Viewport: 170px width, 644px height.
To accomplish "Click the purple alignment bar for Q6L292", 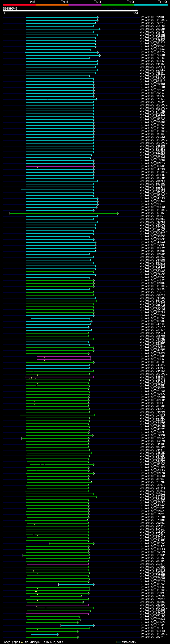I will [x=58, y=605].
